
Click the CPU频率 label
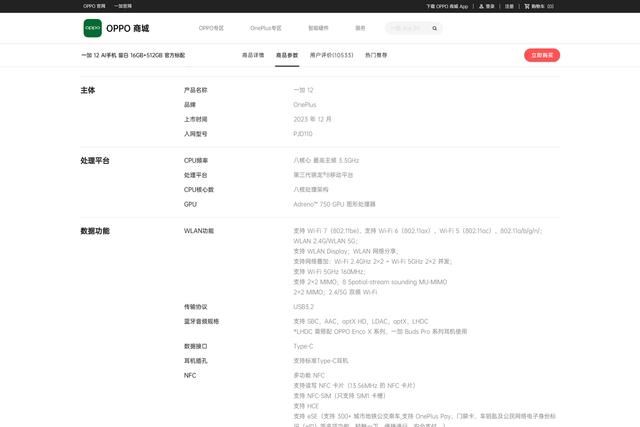click(196, 160)
